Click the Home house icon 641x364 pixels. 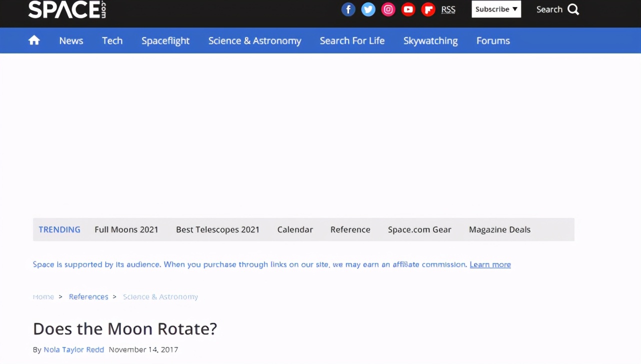pos(34,40)
